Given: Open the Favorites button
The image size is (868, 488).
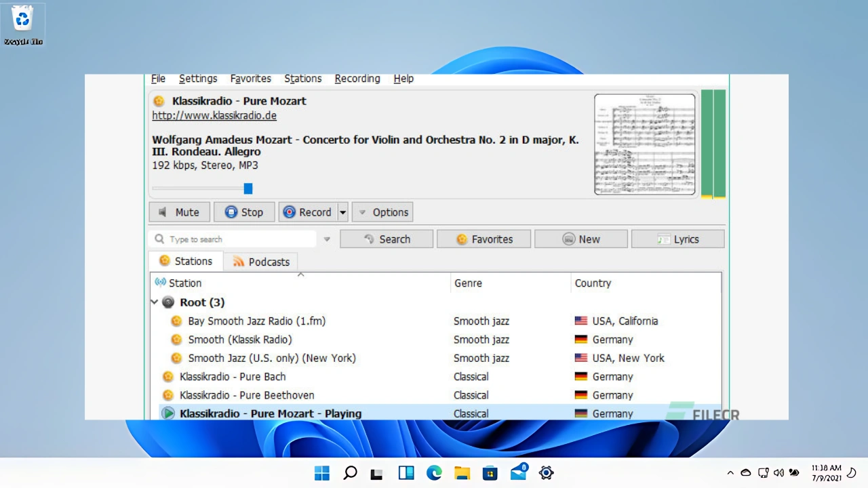Looking at the screenshot, I should (x=484, y=239).
